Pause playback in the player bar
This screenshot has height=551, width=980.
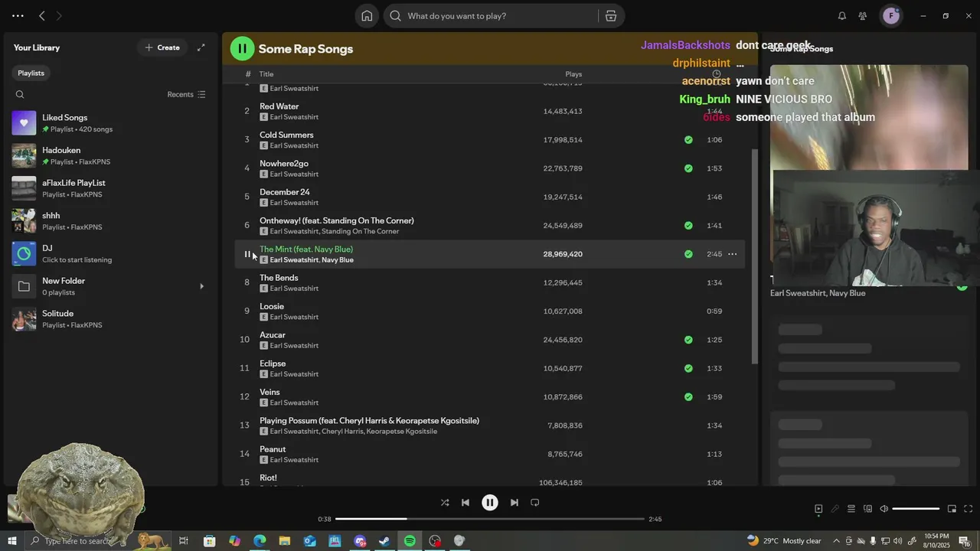490,503
